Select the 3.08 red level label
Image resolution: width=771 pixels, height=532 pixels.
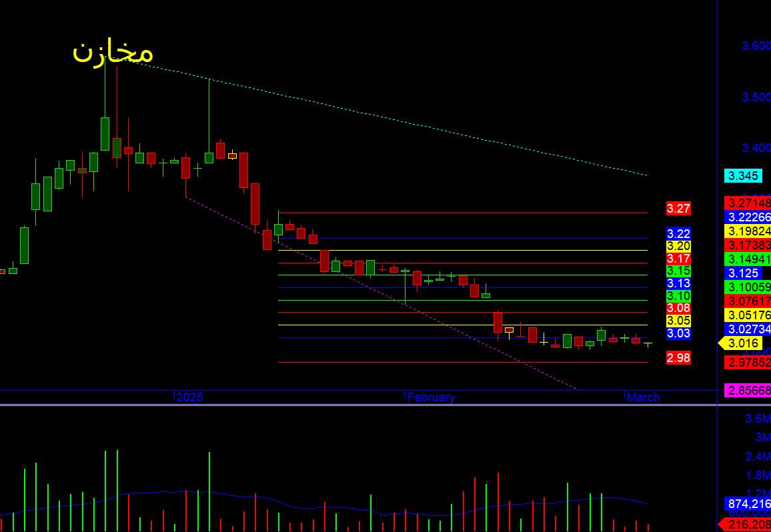tap(678, 308)
